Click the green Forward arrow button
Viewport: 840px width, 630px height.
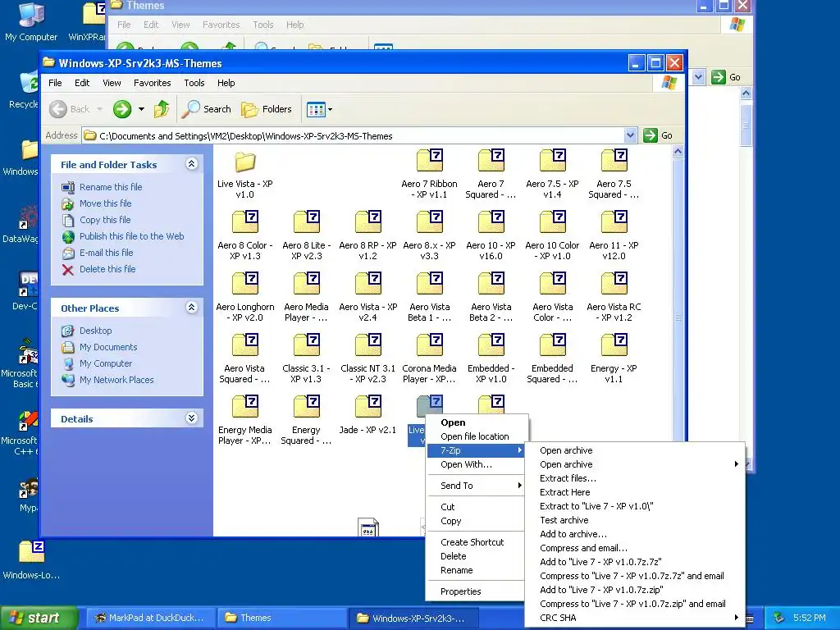coord(122,109)
